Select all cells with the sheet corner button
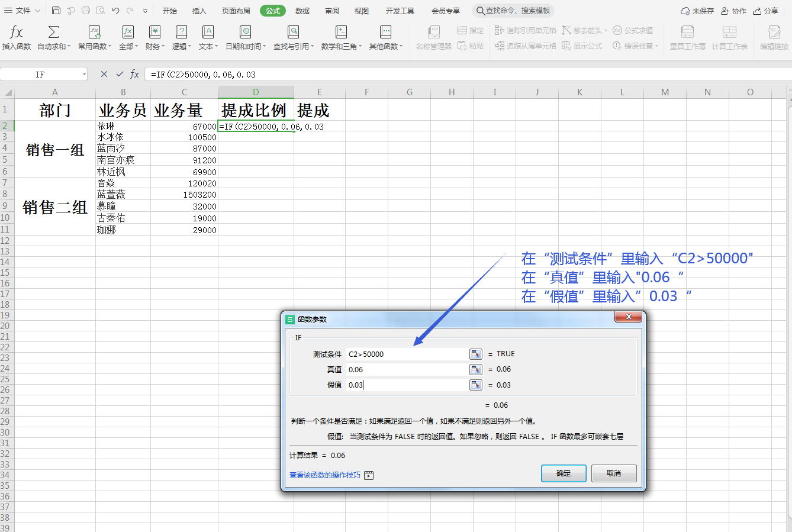This screenshot has height=532, width=792. click(x=7, y=92)
